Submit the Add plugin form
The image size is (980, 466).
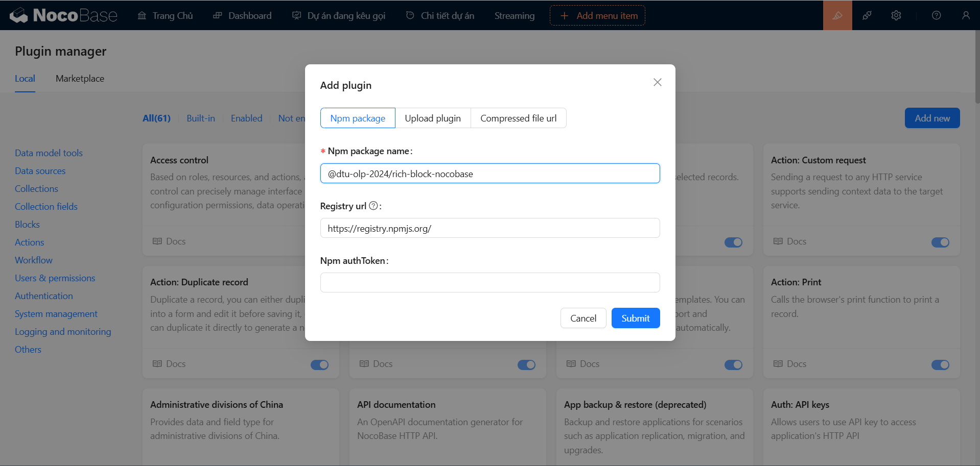pos(636,318)
